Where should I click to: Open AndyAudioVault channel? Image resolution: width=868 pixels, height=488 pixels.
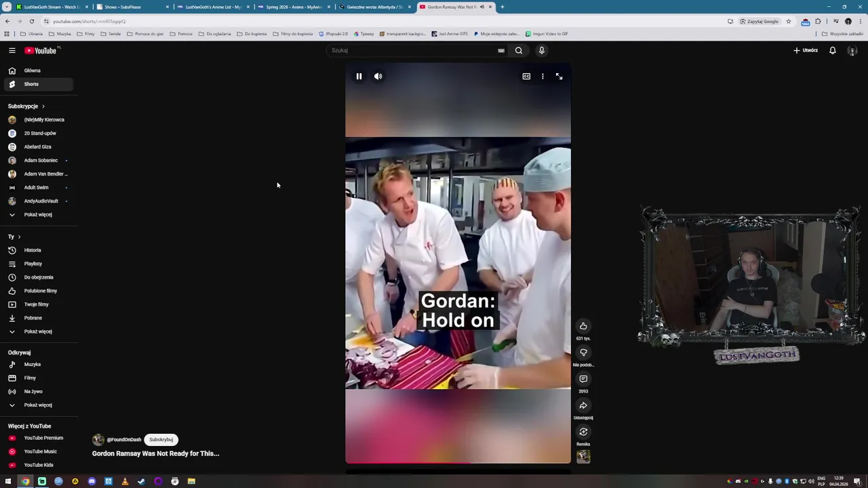38,201
